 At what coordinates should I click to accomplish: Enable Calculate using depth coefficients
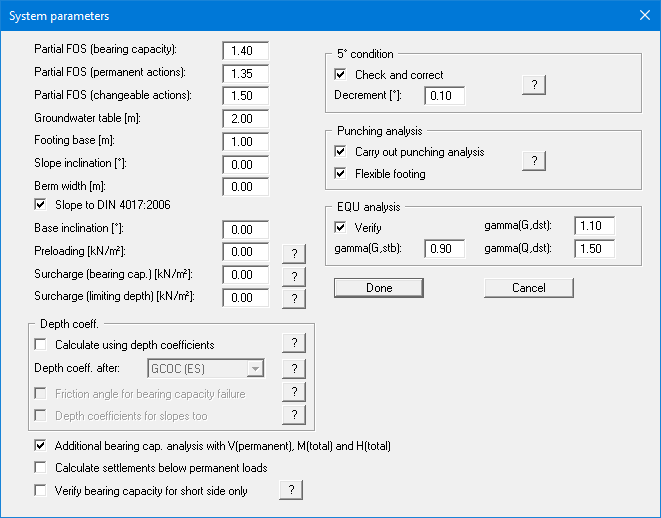[40, 345]
